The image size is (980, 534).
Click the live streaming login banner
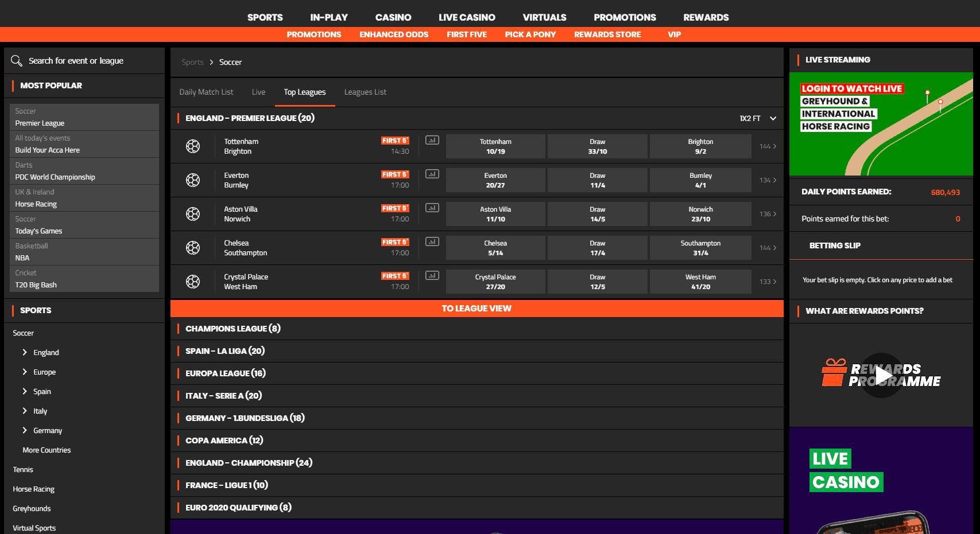[x=881, y=124]
